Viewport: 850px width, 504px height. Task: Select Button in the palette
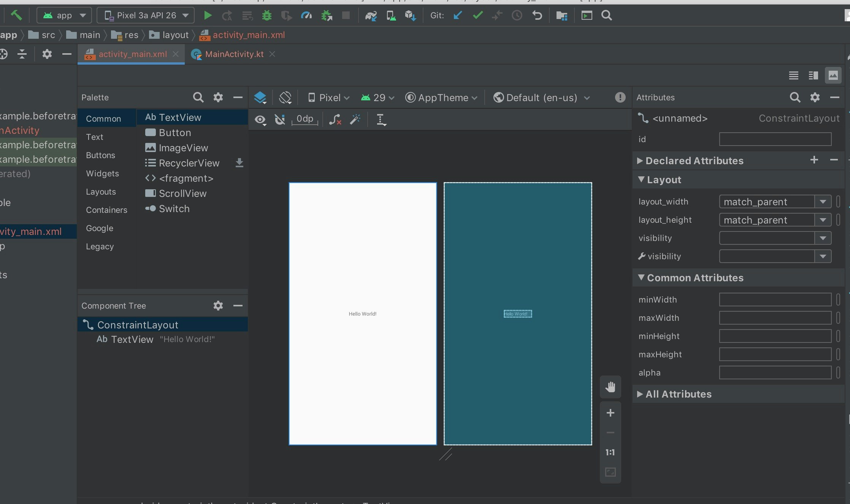pos(175,133)
